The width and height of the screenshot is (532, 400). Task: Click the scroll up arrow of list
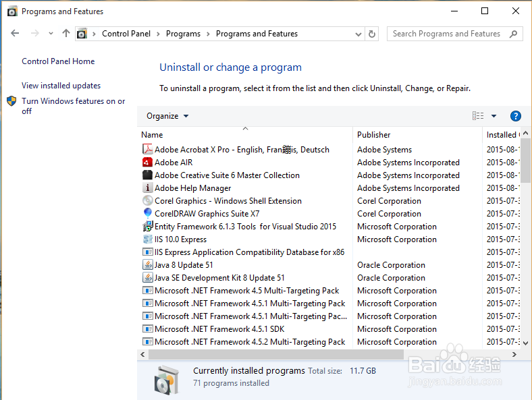pyautogui.click(x=525, y=133)
